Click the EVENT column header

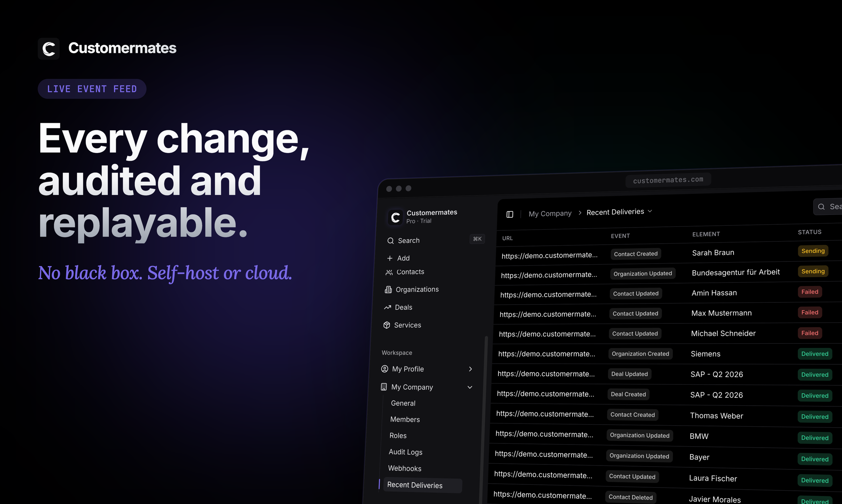[x=620, y=236]
